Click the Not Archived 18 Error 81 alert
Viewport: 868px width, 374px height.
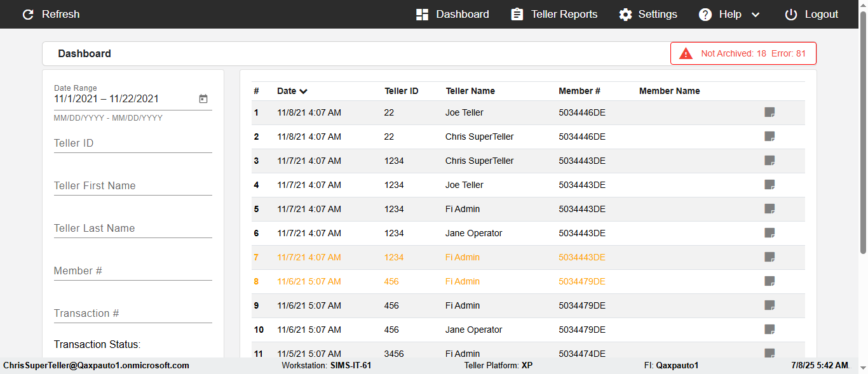[752, 53]
